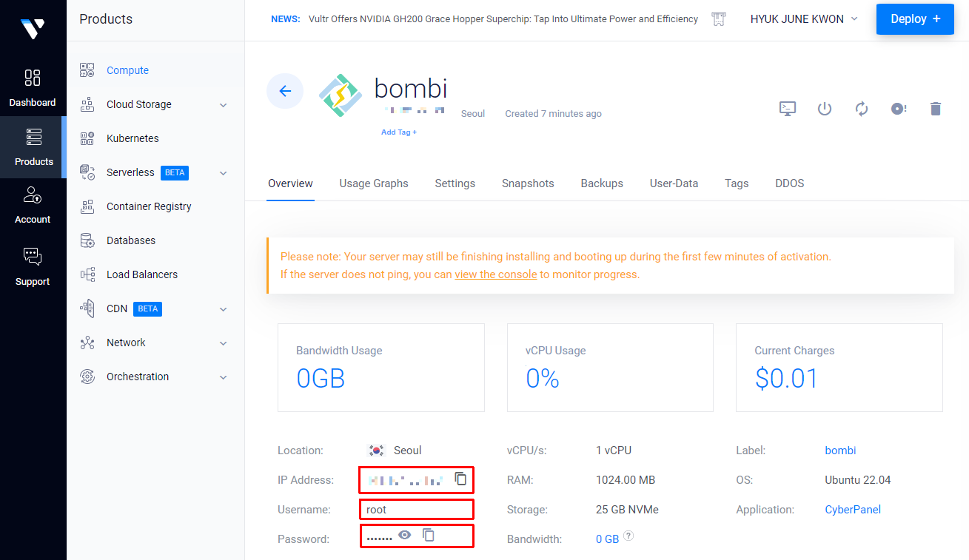Click the Reinstall server disc icon

pos(899,109)
